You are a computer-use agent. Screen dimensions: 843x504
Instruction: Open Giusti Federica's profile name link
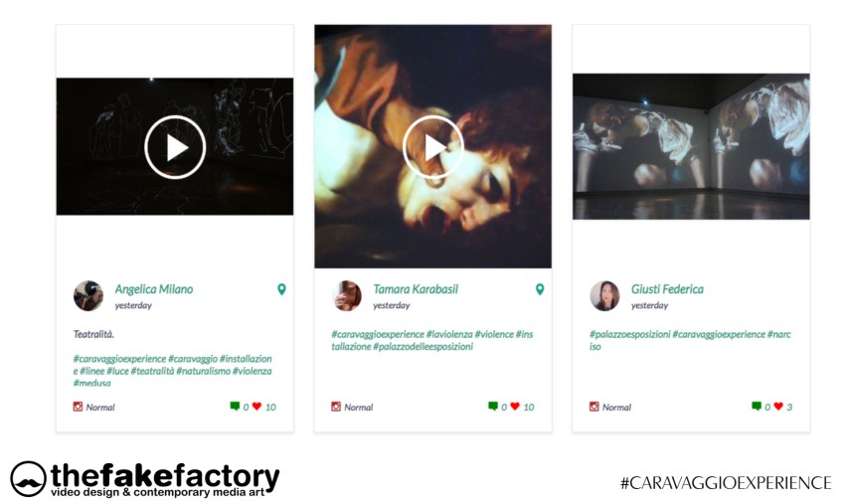tap(667, 289)
